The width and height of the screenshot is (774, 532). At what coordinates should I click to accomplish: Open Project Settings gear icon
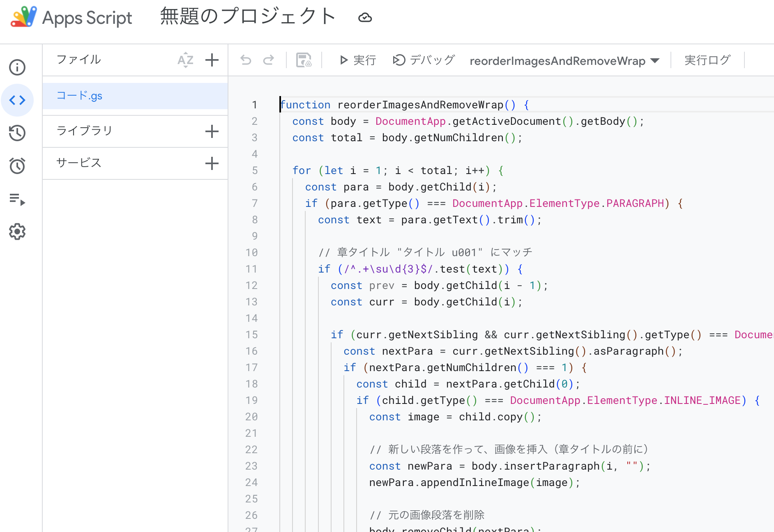pyautogui.click(x=17, y=232)
